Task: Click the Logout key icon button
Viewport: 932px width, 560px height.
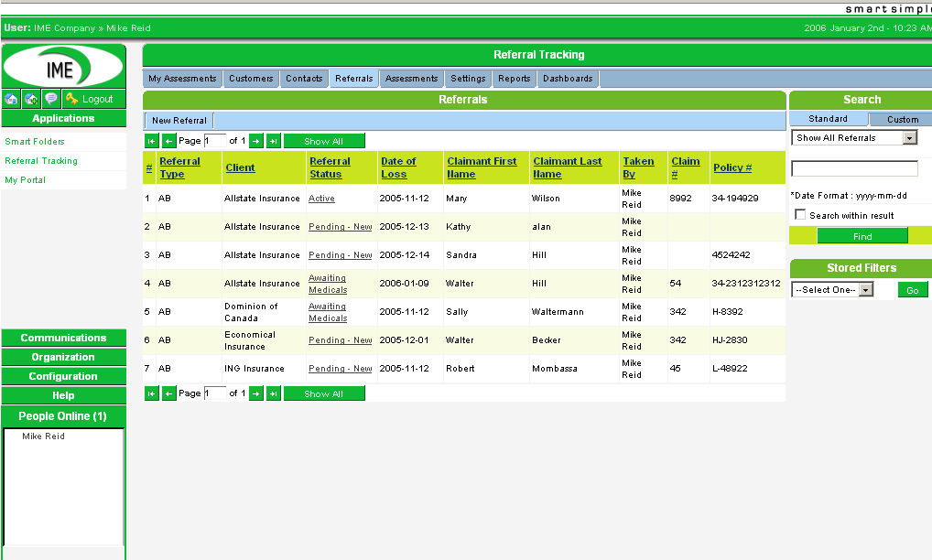Action: pos(89,99)
